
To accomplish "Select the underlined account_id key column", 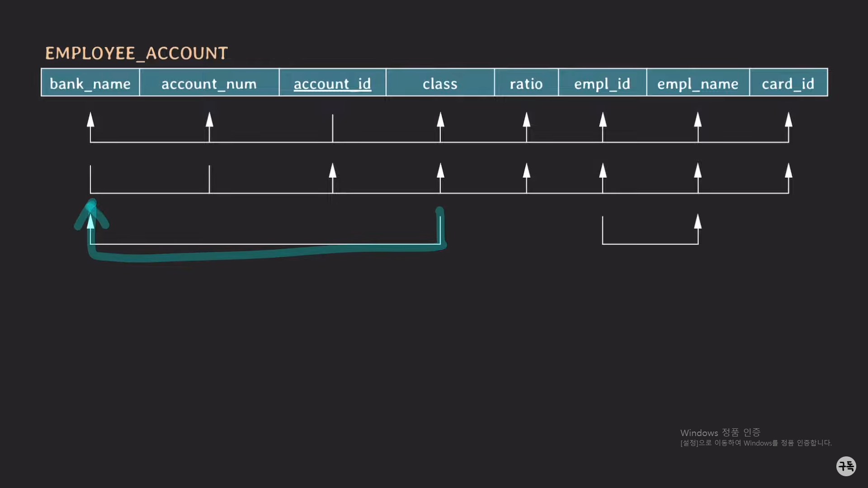I will coord(332,83).
